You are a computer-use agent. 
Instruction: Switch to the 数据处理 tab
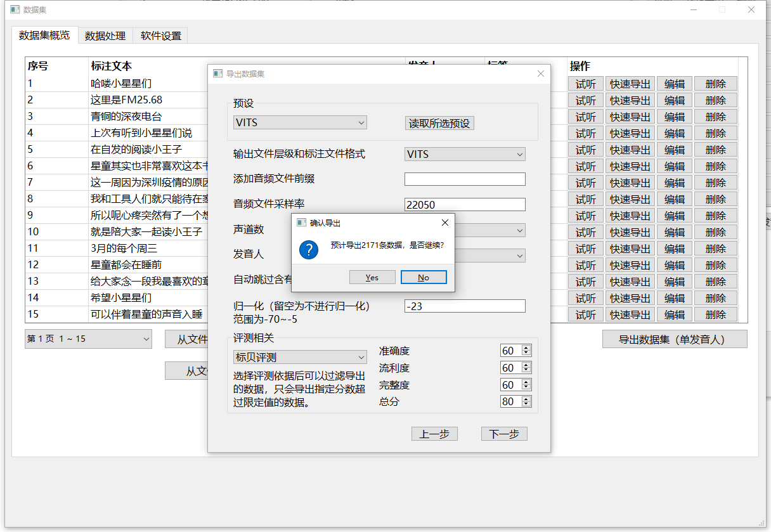point(105,36)
